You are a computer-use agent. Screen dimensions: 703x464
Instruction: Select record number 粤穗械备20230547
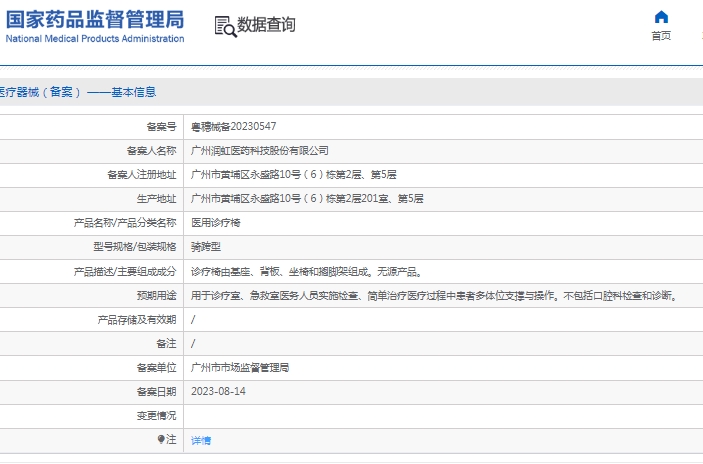click(234, 126)
